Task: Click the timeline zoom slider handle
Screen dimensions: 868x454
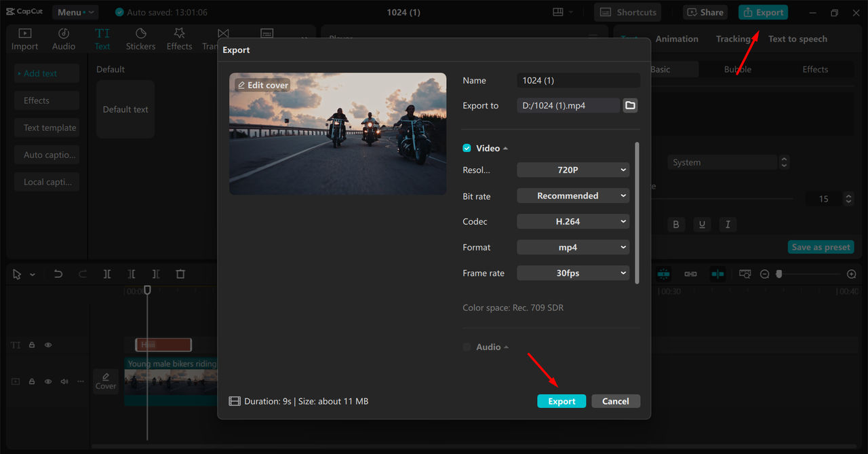Action: tap(779, 274)
